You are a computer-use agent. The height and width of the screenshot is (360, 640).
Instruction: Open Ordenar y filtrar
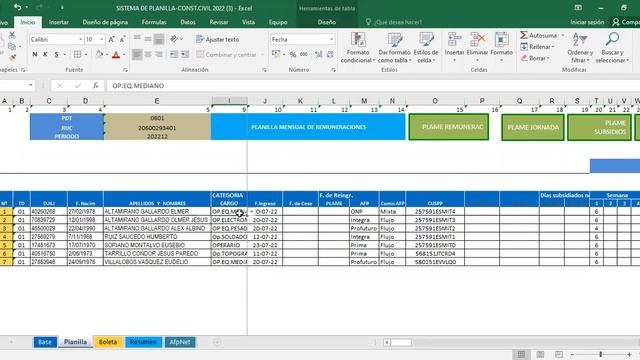coord(580,48)
